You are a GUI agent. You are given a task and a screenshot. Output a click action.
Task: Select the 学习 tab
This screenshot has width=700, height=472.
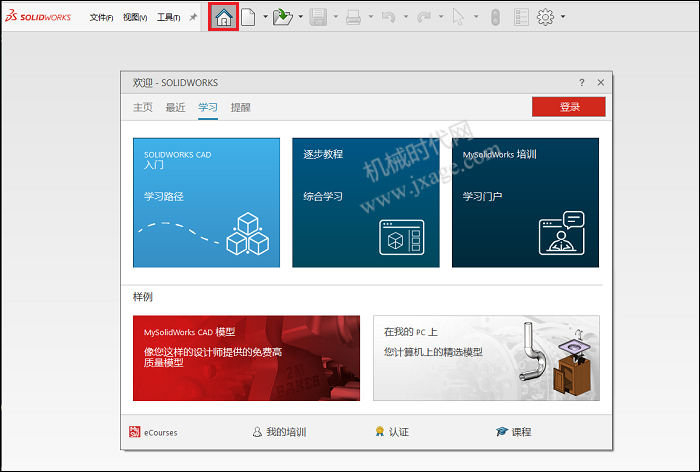208,107
